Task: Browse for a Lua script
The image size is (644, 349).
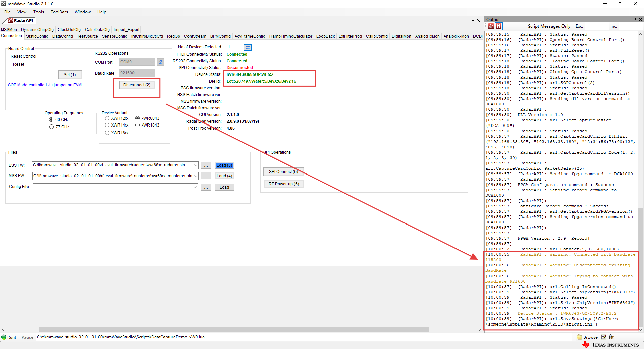Action: (x=587, y=337)
